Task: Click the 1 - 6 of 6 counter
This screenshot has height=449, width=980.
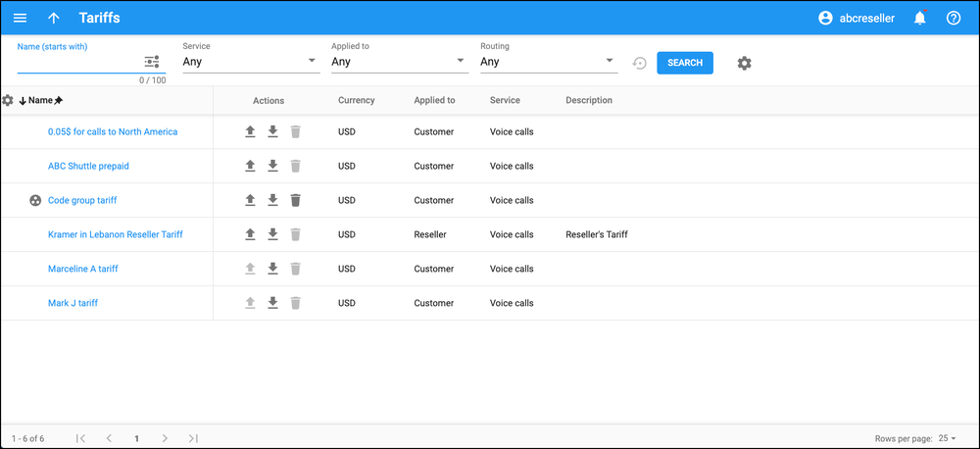Action: click(28, 438)
